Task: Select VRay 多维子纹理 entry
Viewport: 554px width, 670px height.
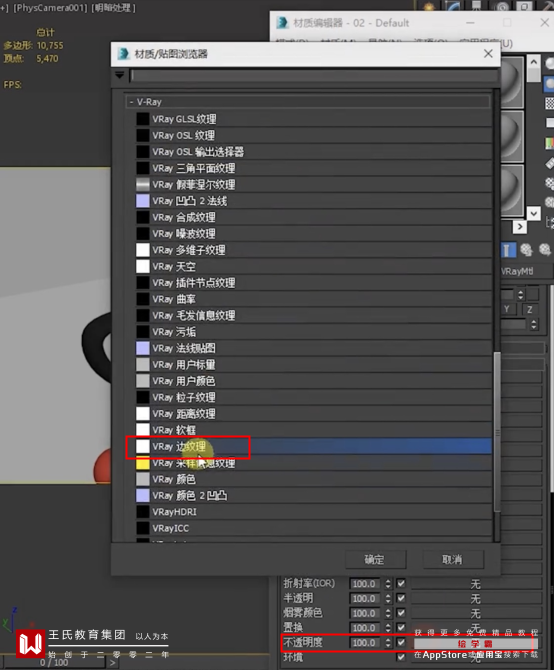Action: coord(313,250)
